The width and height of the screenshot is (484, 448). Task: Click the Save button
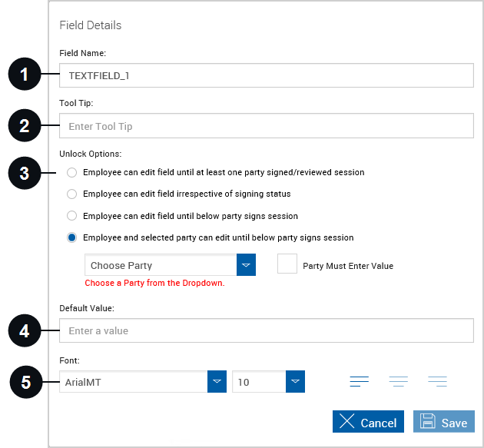point(444,421)
